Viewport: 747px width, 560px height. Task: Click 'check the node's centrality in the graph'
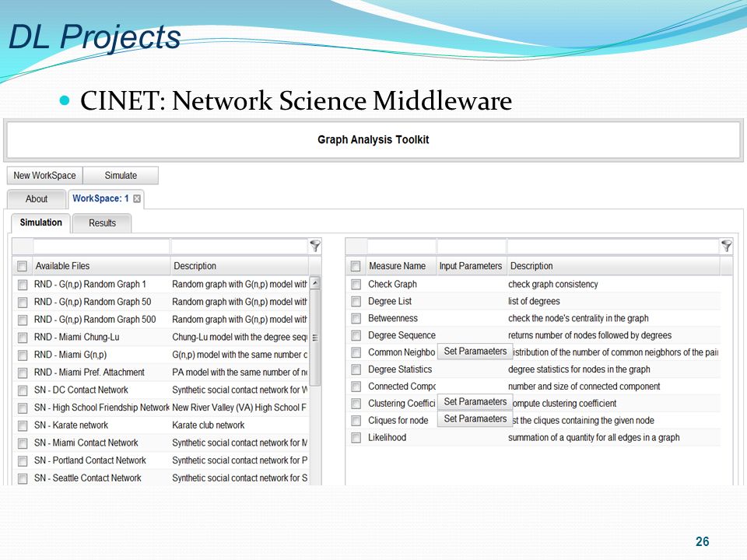coord(578,318)
